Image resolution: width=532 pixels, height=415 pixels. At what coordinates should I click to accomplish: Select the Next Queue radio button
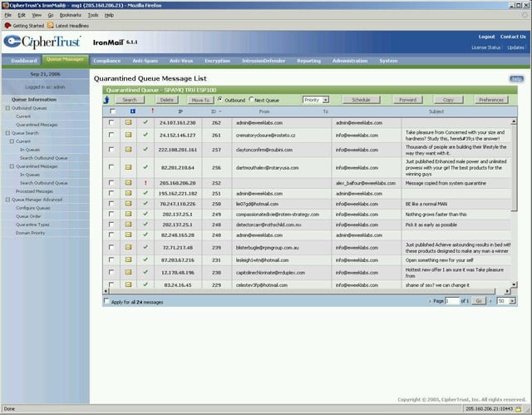251,99
